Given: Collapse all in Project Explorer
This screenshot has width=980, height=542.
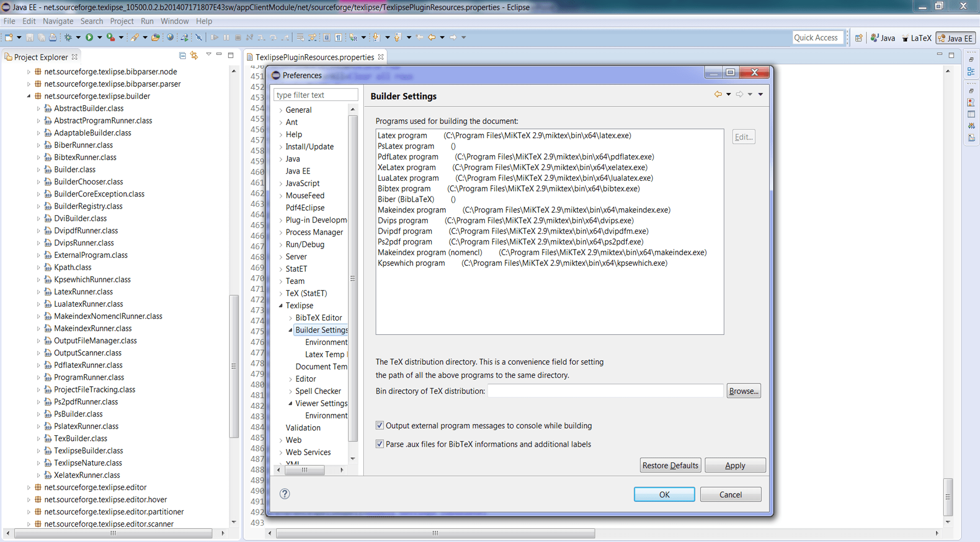Looking at the screenshot, I should (x=182, y=56).
